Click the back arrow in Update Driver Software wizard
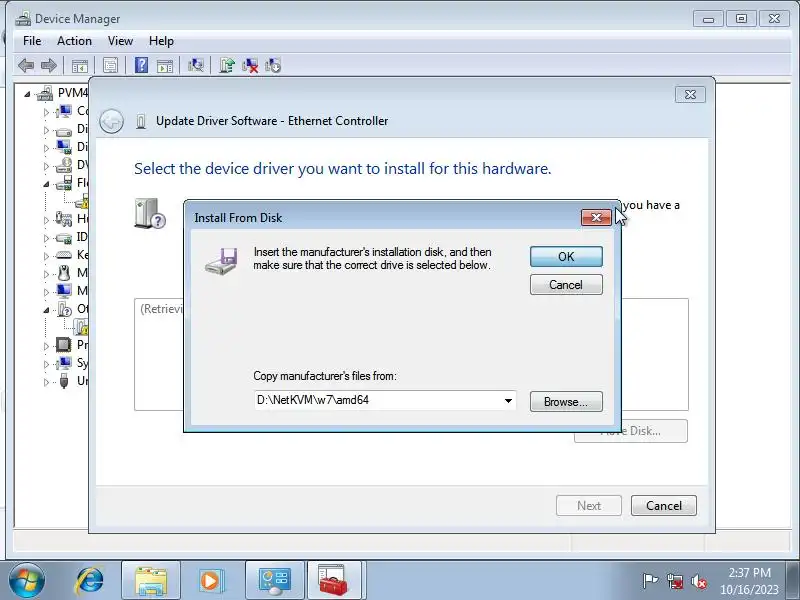Screen dimensions: 800x600 tap(111, 121)
